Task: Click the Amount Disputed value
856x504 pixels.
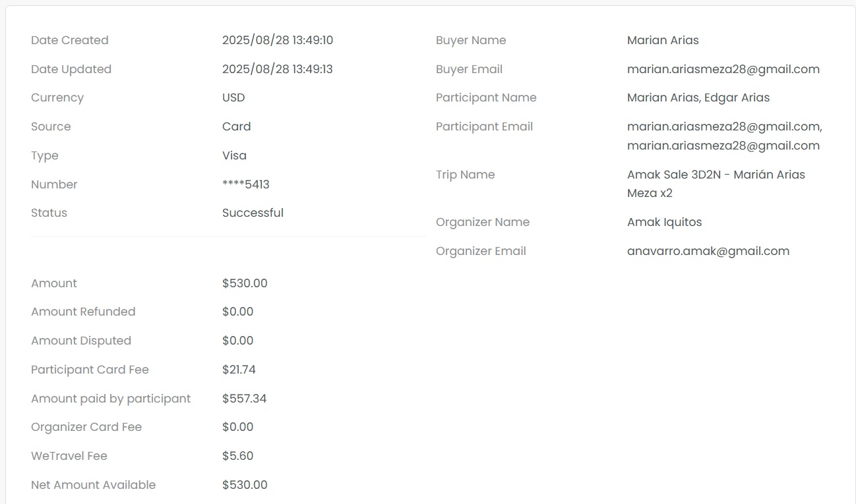Action: pos(237,341)
